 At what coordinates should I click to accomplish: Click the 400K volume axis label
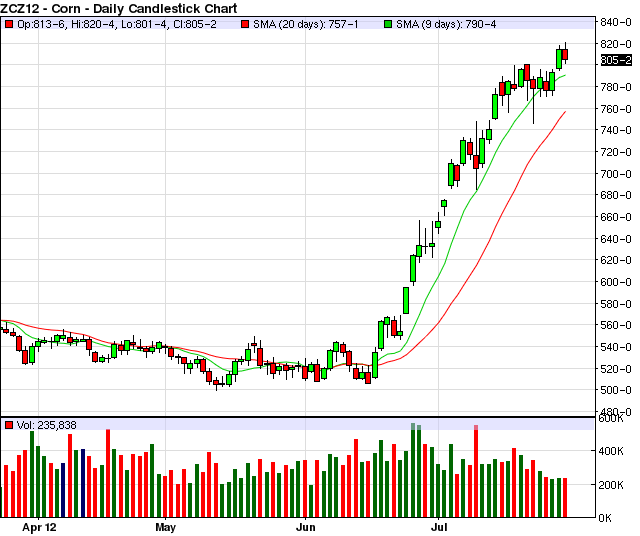click(x=611, y=451)
